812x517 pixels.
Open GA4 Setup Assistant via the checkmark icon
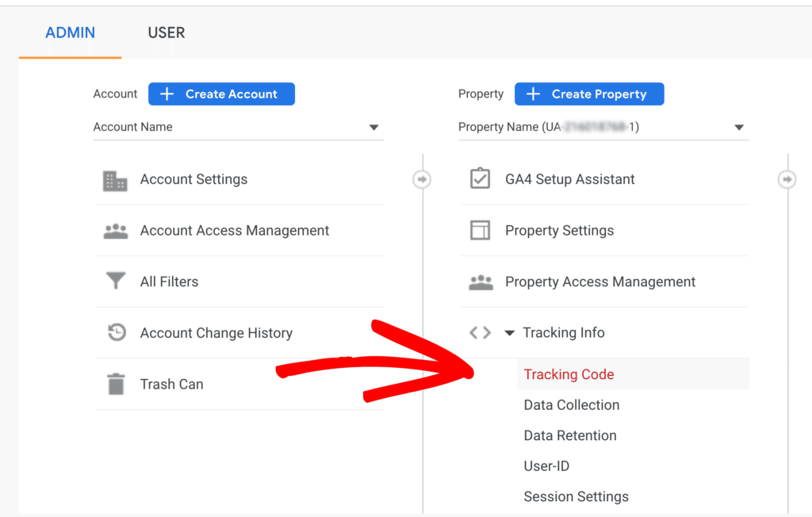point(480,179)
